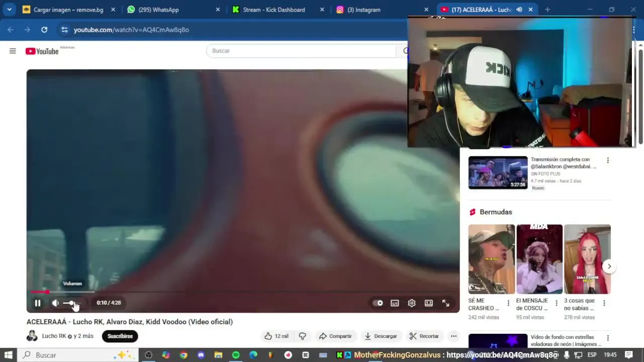644x362 pixels.
Task: Mute the playing YouTube tab's audio icon
Action: click(x=519, y=10)
